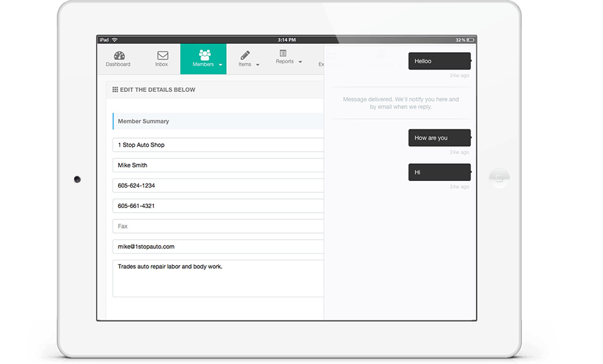
Task: Tap the Wi-Fi icon in status bar
Action: (115, 40)
